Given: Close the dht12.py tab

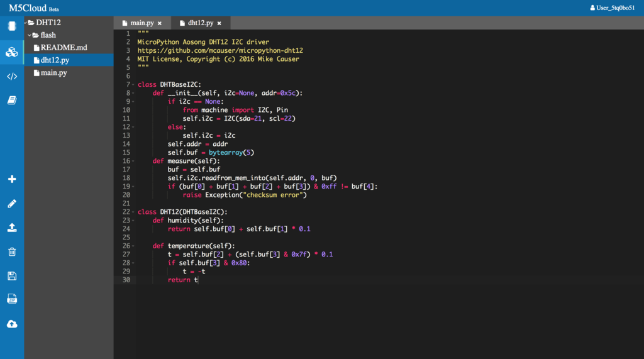Looking at the screenshot, I should tap(219, 23).
